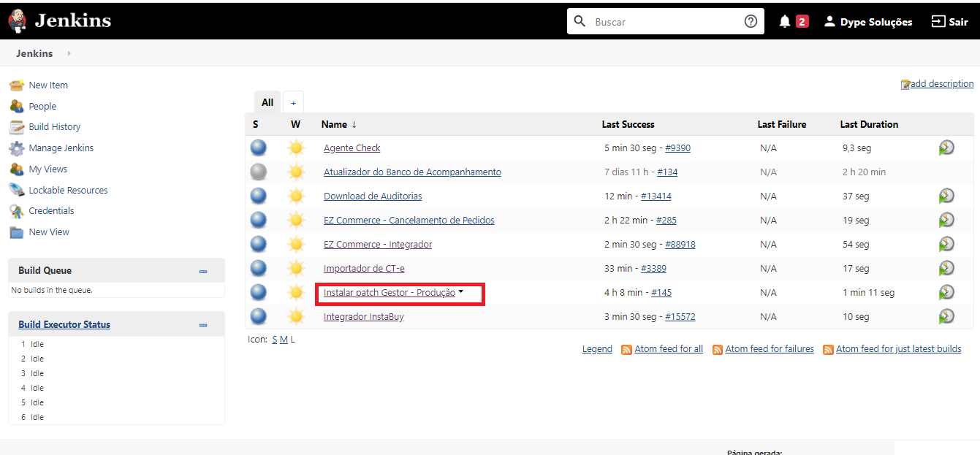
Task: Click grey status ball of Atualizador do Banco
Action: point(259,172)
